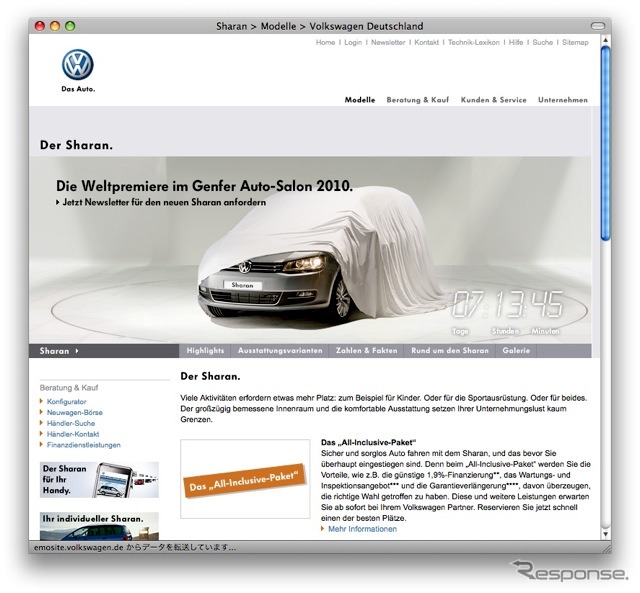Click the Das „All-Inclusive-Paket" heading
The height and width of the screenshot is (593, 640).
pos(369,442)
